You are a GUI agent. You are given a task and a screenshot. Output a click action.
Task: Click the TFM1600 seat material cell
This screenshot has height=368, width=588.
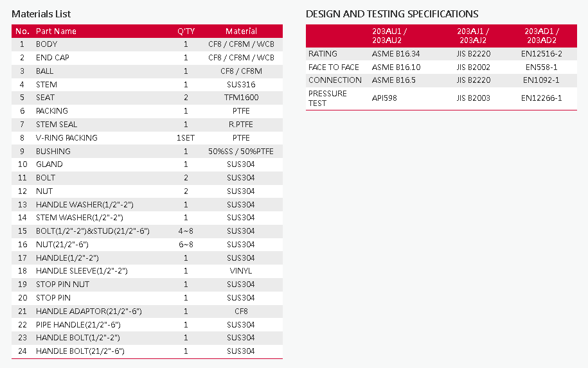click(x=241, y=98)
